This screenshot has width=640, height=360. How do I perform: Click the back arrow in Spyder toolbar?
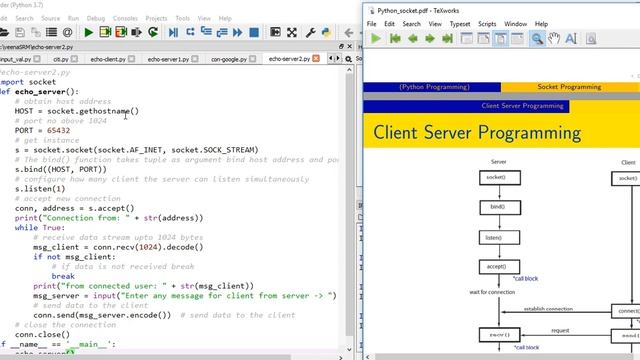(349, 32)
